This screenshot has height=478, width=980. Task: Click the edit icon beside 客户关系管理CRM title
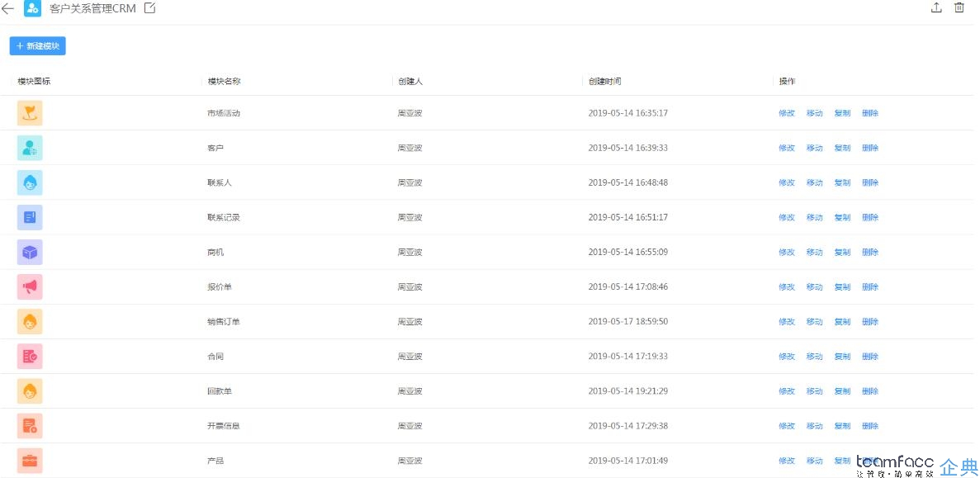(x=150, y=8)
